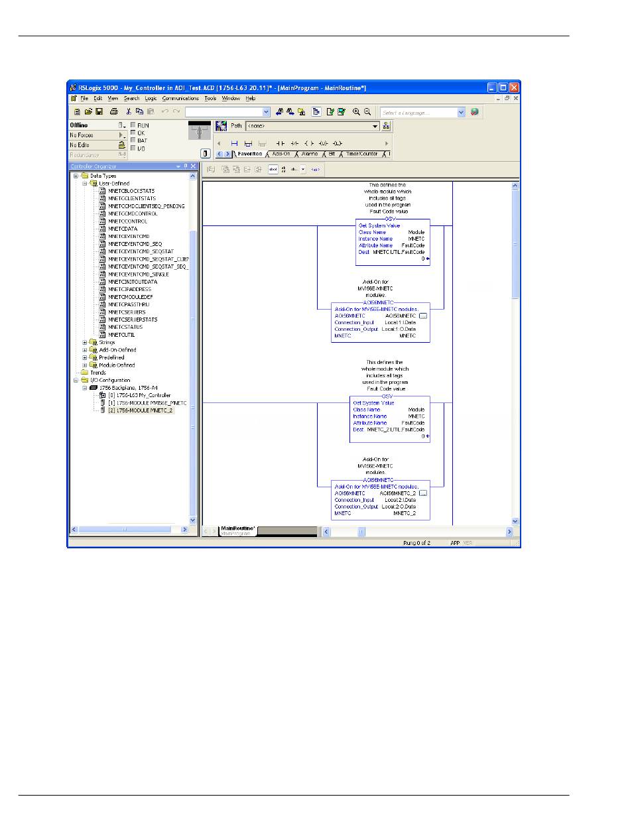Insert a Branch element from the instruction bar
The image size is (630, 840).
click(x=248, y=143)
